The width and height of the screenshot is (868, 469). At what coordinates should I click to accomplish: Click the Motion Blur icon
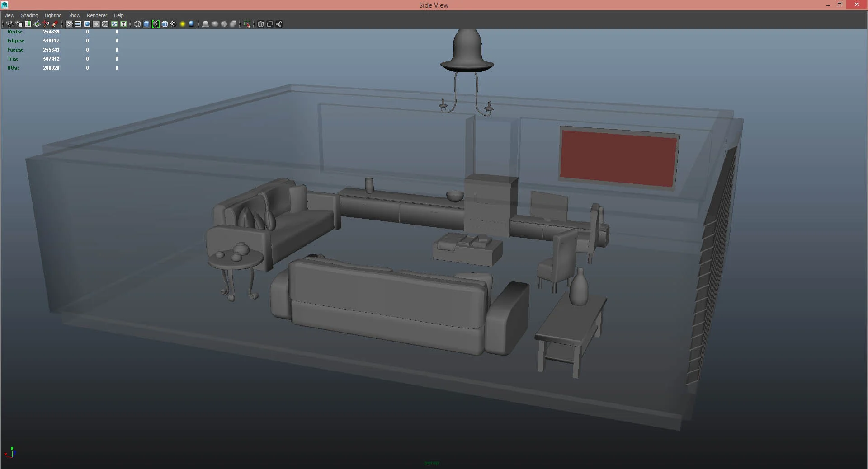(215, 24)
